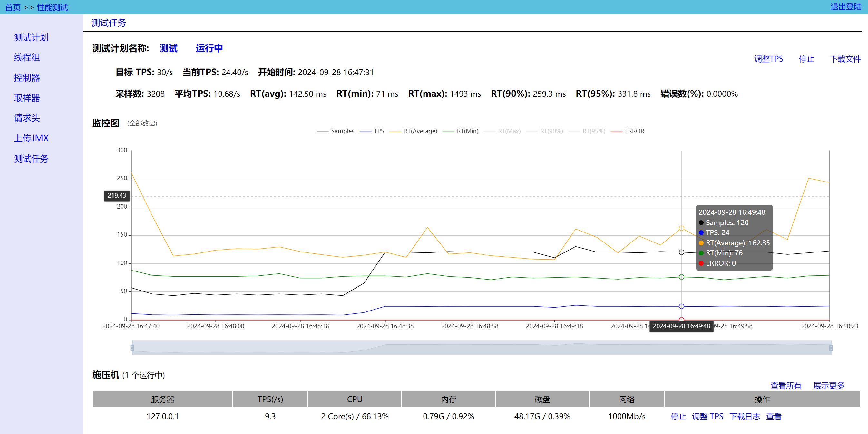
Task: Click 展示更多 to show more servers
Action: (x=829, y=386)
